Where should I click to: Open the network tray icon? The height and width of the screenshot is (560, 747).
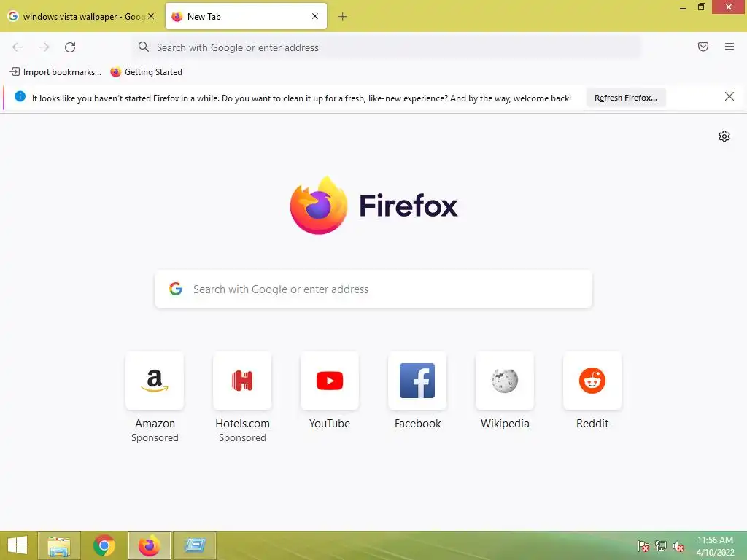pyautogui.click(x=661, y=546)
